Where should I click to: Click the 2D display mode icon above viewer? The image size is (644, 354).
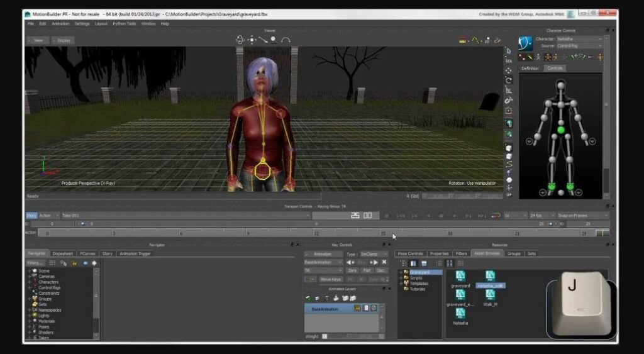tap(487, 40)
